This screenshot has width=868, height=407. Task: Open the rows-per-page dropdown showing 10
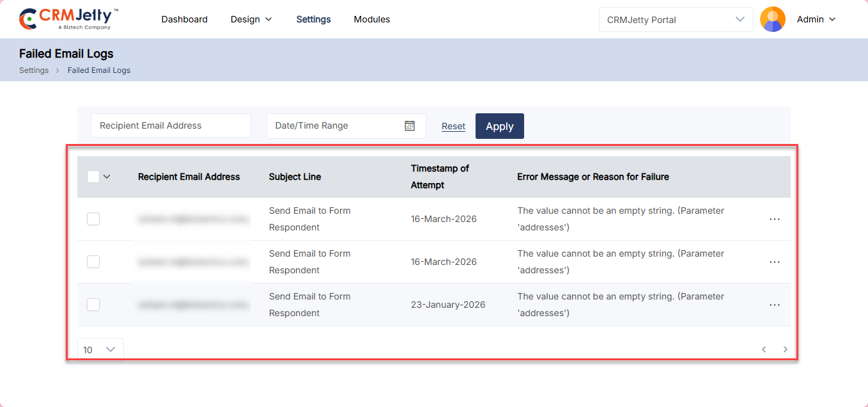coord(100,349)
